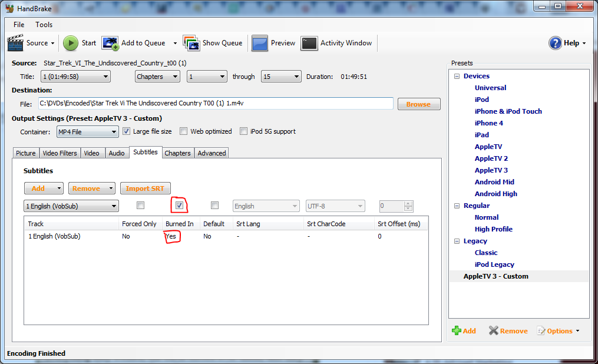The height and width of the screenshot is (364, 598).
Task: Select the iPhone & iPod Touch preset
Action: pyautogui.click(x=508, y=111)
